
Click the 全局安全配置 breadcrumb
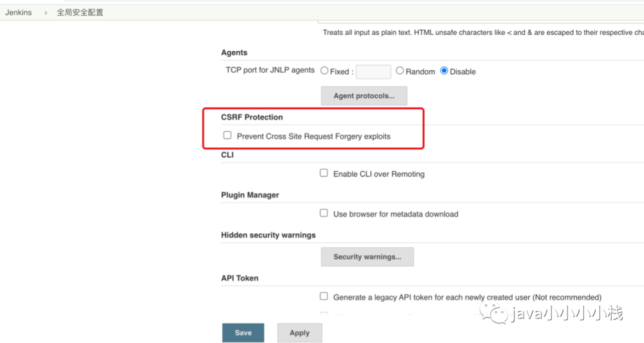pyautogui.click(x=80, y=12)
